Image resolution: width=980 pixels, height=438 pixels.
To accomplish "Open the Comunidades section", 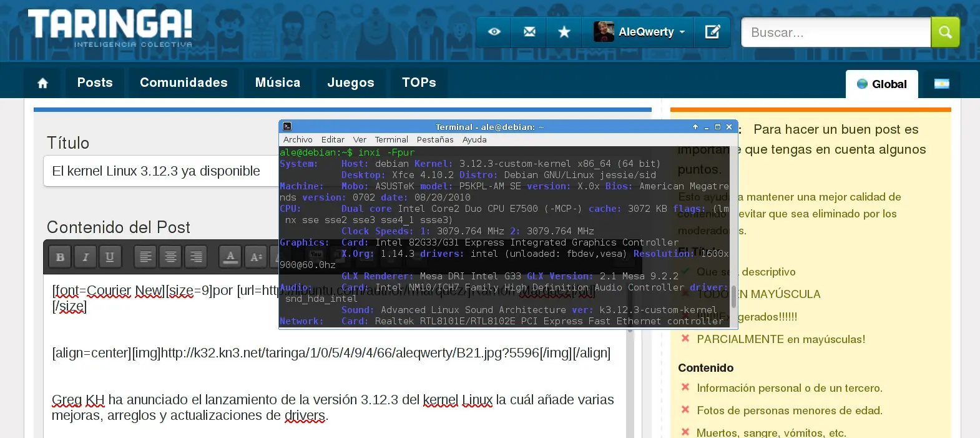I will pyautogui.click(x=184, y=82).
